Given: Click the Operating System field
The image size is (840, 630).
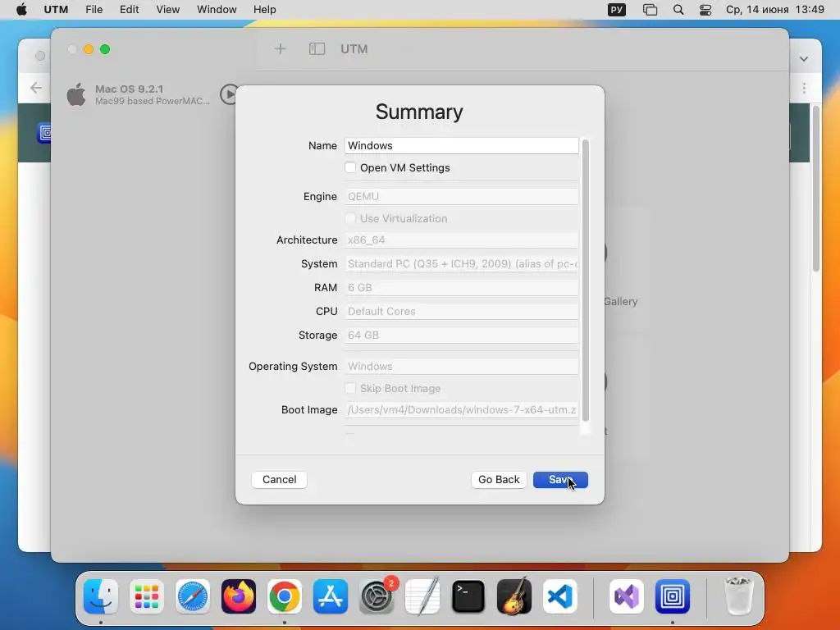Looking at the screenshot, I should pos(461,367).
